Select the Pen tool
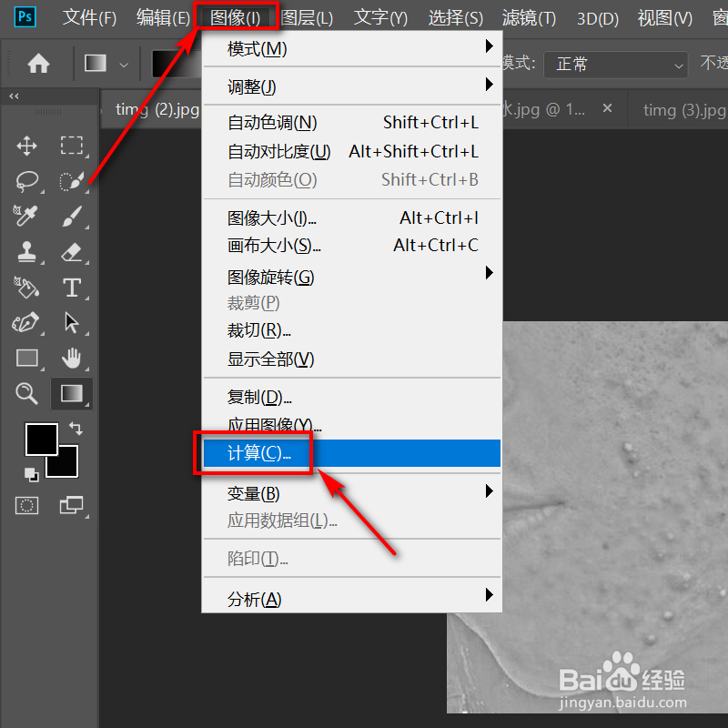Image resolution: width=728 pixels, height=728 pixels. 25,323
